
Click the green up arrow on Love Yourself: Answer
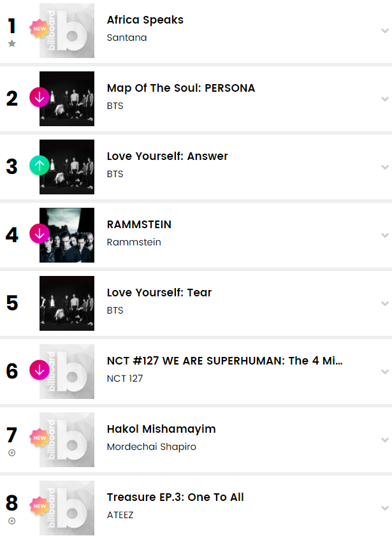pyautogui.click(x=40, y=166)
